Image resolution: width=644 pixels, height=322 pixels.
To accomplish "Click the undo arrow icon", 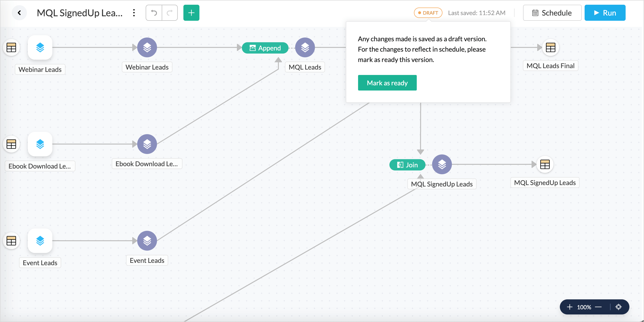I will (154, 13).
